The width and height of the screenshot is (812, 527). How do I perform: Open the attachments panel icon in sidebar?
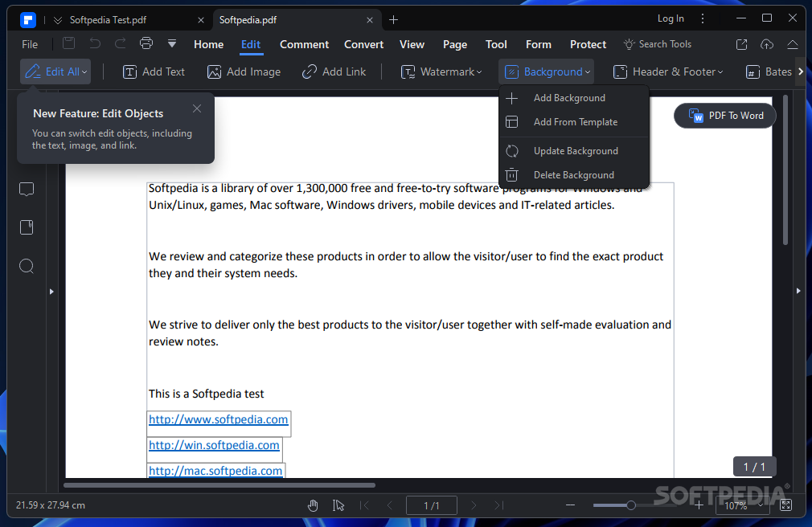click(x=27, y=227)
